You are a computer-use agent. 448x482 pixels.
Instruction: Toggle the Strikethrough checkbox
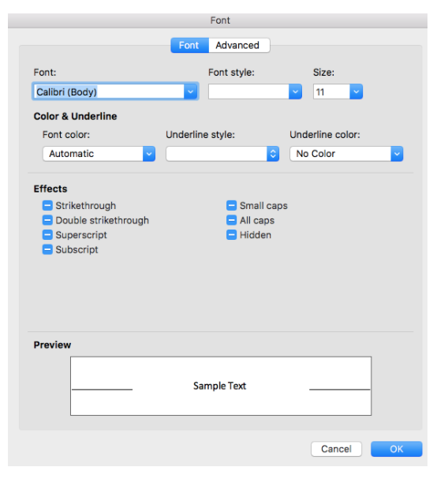click(47, 205)
